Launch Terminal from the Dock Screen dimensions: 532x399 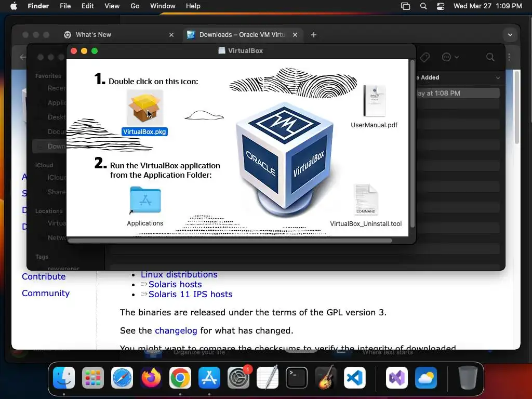(297, 378)
